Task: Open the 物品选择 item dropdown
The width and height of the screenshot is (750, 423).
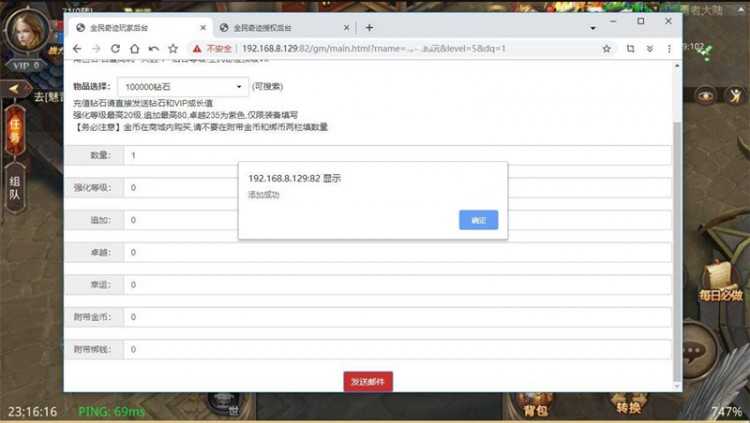Action: [x=183, y=87]
